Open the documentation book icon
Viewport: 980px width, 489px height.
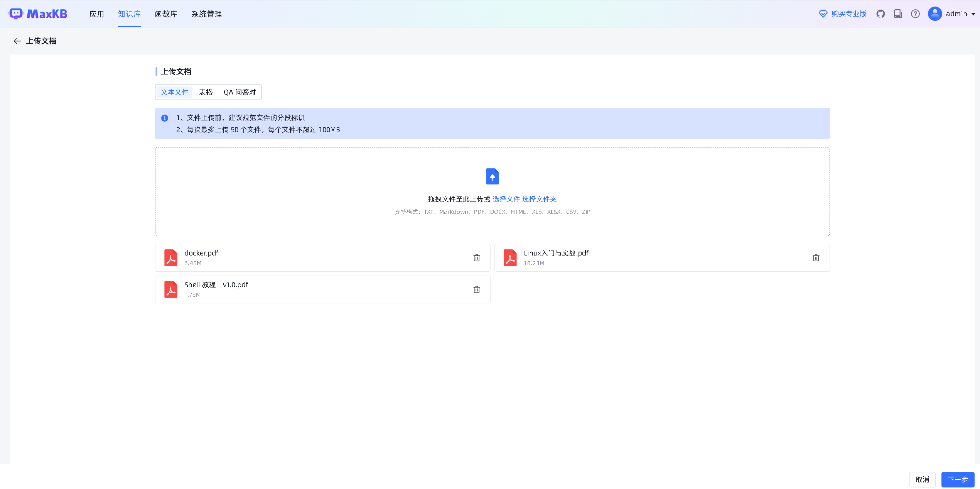[898, 14]
